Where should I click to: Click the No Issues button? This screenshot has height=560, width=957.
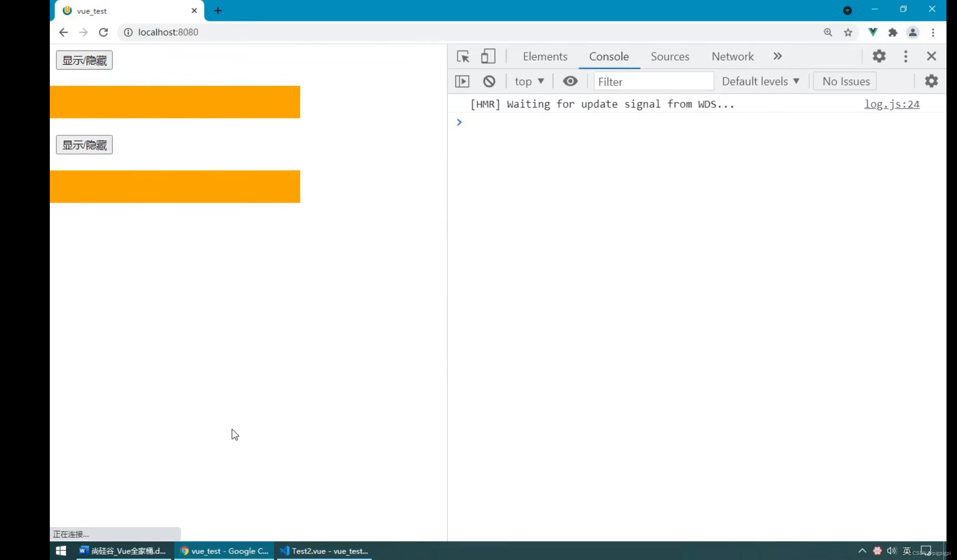(x=845, y=81)
